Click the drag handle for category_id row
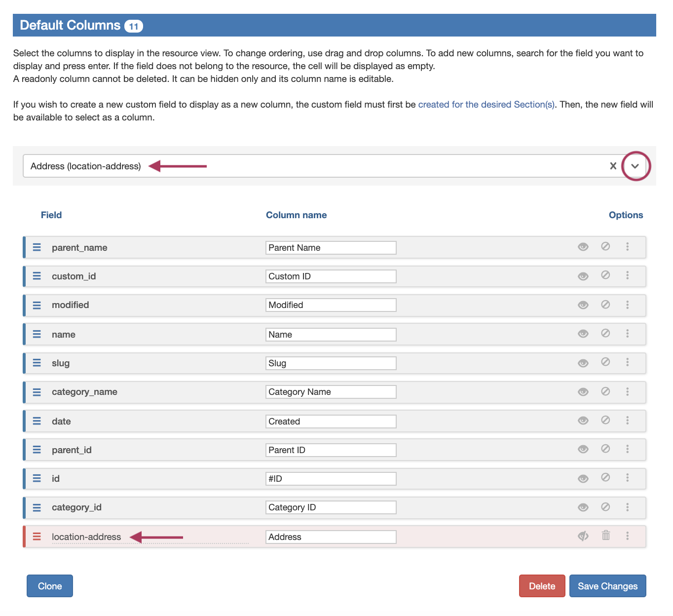Image resolution: width=673 pixels, height=616 pixels. [x=37, y=507]
